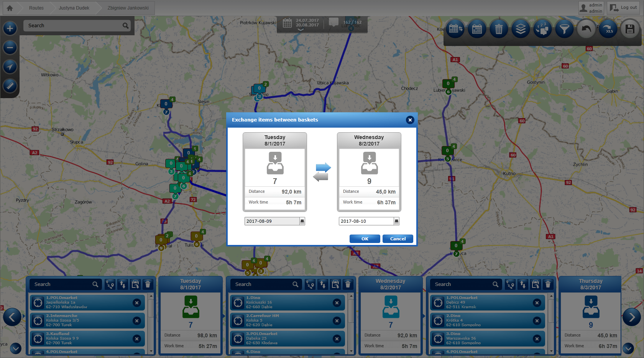644x358 pixels.
Task: Select the ruler measure tool
Action: [x=10, y=85]
